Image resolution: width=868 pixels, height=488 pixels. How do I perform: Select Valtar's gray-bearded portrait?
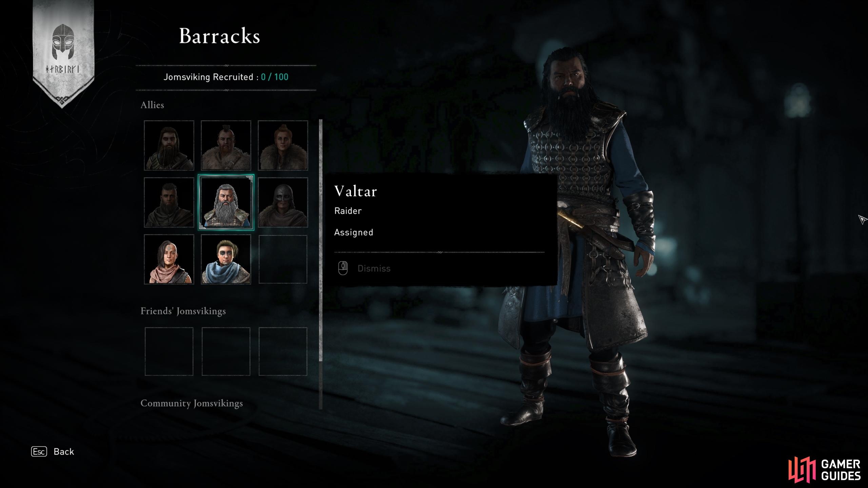(x=226, y=202)
